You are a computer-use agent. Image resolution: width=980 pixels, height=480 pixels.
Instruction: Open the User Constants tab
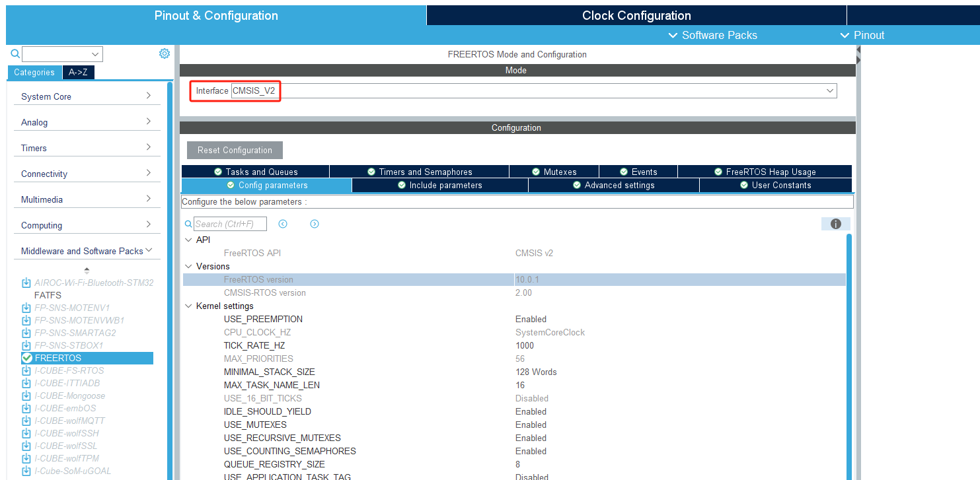tap(776, 186)
